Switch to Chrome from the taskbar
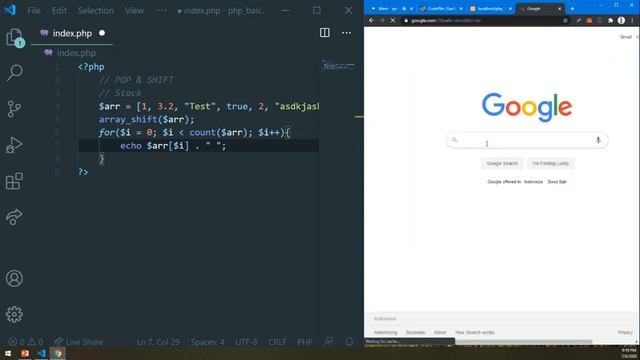 pyautogui.click(x=58, y=353)
